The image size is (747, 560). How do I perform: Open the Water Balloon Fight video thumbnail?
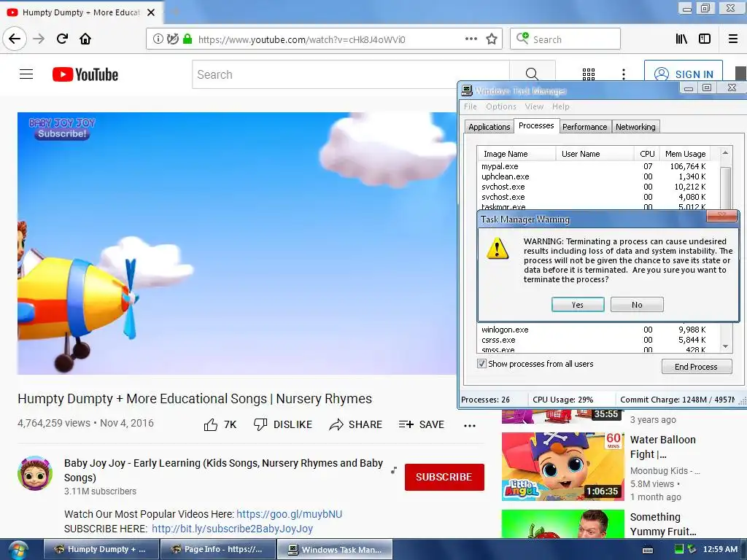pos(562,466)
